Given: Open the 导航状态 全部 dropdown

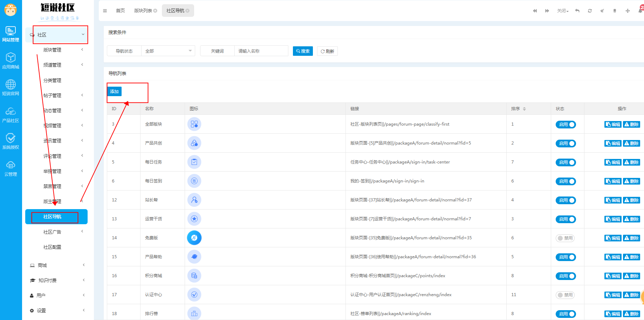Looking at the screenshot, I should 168,51.
